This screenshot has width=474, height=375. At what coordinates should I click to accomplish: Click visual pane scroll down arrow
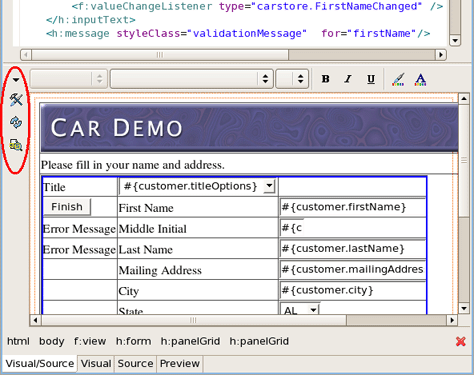(464, 308)
